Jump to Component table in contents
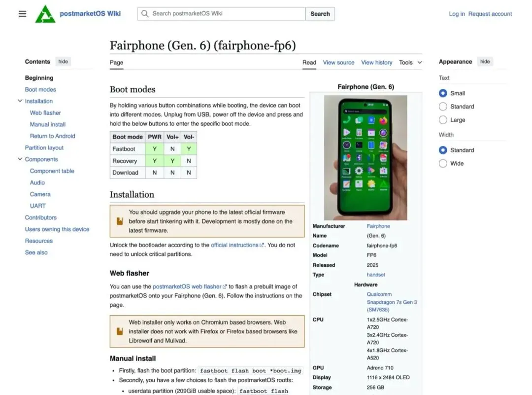 [x=52, y=171]
